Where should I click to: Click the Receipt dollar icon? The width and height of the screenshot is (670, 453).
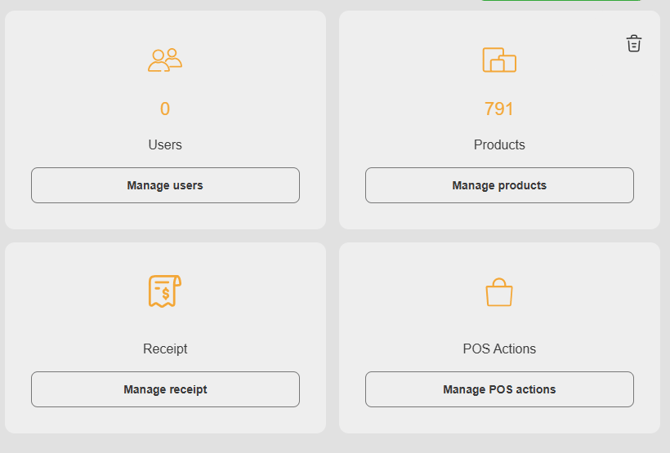click(x=165, y=291)
